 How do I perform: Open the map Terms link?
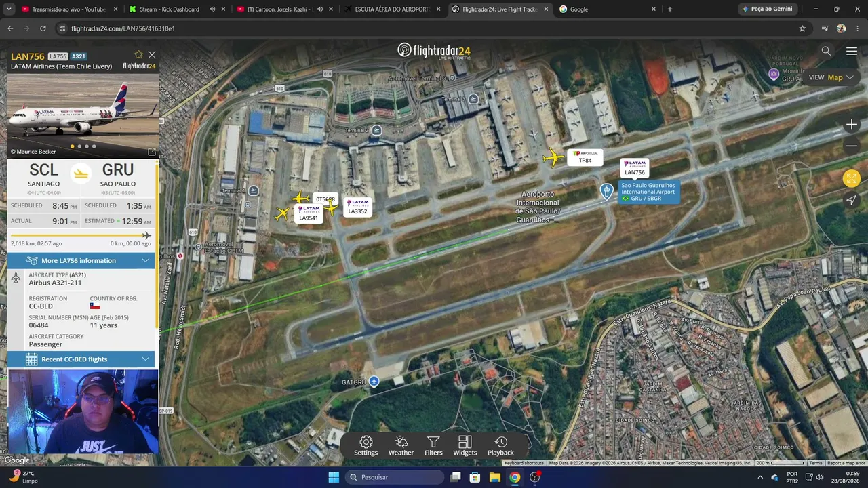(815, 463)
